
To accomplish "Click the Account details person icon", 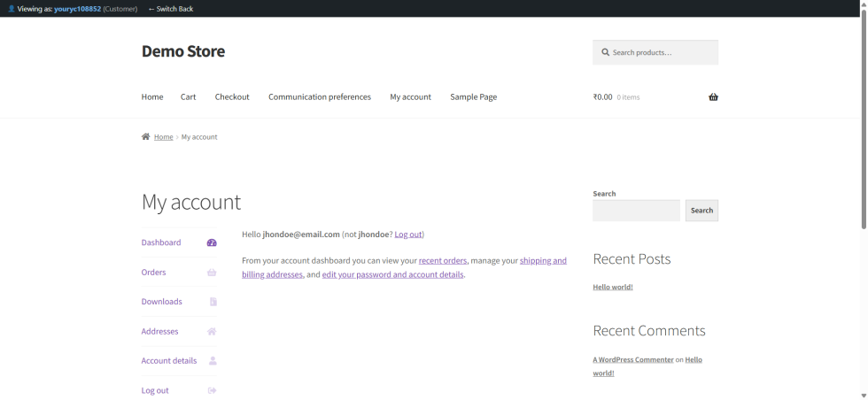I will 213,361.
